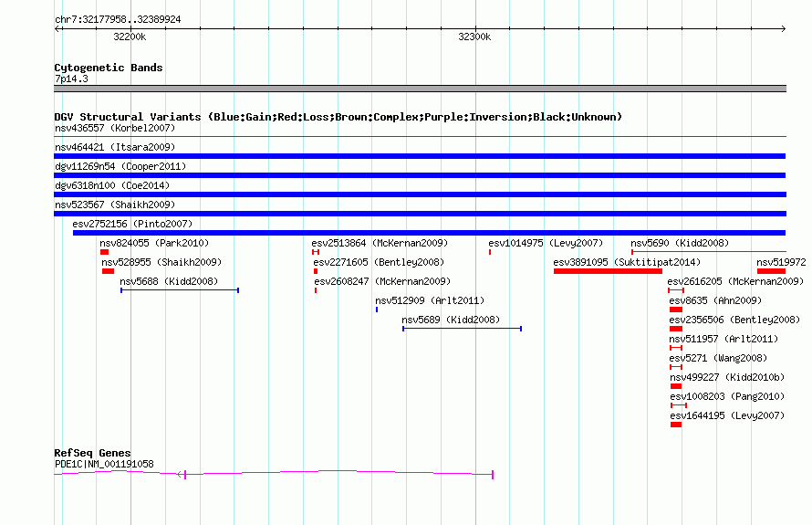Image resolution: width=812 pixels, height=525 pixels.
Task: Open esv5271 (Wang2008) label
Action: click(x=718, y=358)
